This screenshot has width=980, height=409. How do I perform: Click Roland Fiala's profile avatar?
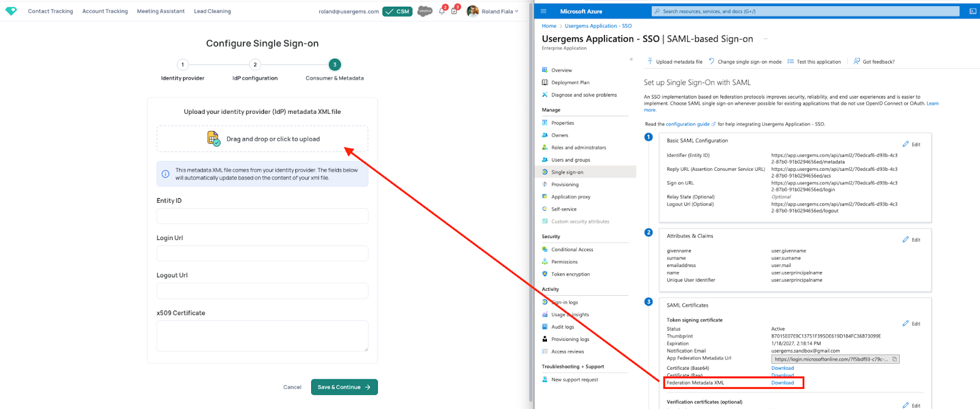(472, 11)
